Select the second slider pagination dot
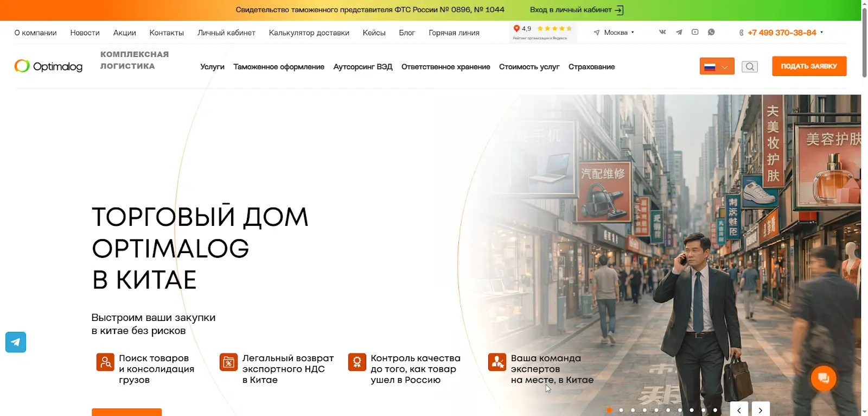Image resolution: width=868 pixels, height=416 pixels. 621,410
